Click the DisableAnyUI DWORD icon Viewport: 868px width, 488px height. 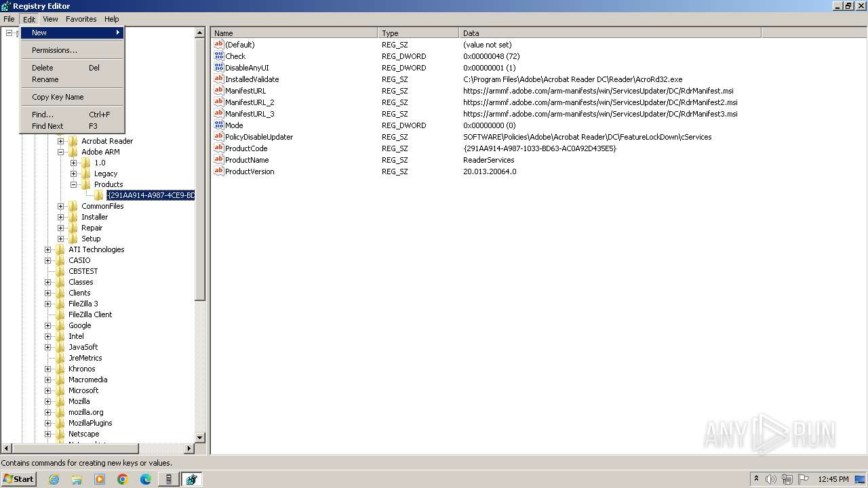click(x=218, y=67)
